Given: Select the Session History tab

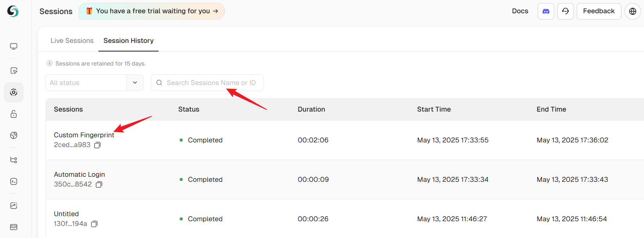Looking at the screenshot, I should [x=128, y=41].
